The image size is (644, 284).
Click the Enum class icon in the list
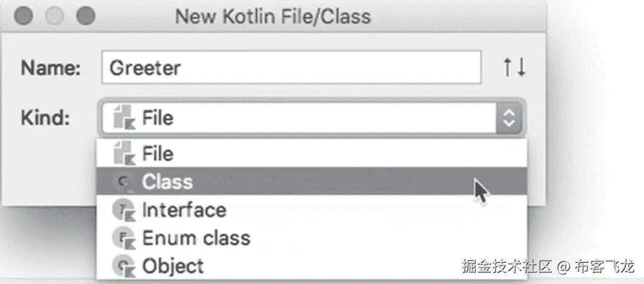(123, 238)
